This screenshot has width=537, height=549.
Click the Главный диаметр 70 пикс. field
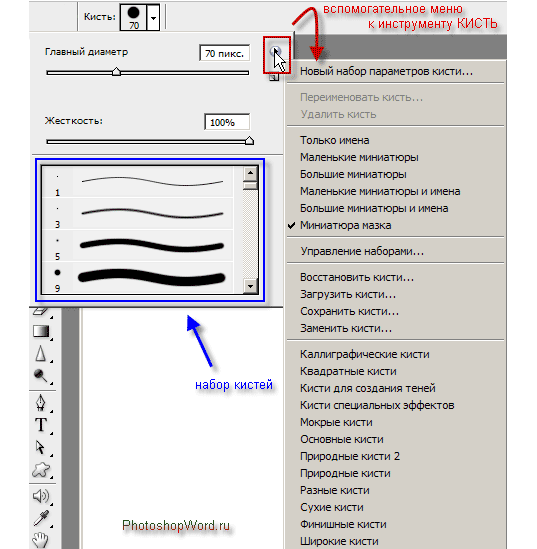224,53
